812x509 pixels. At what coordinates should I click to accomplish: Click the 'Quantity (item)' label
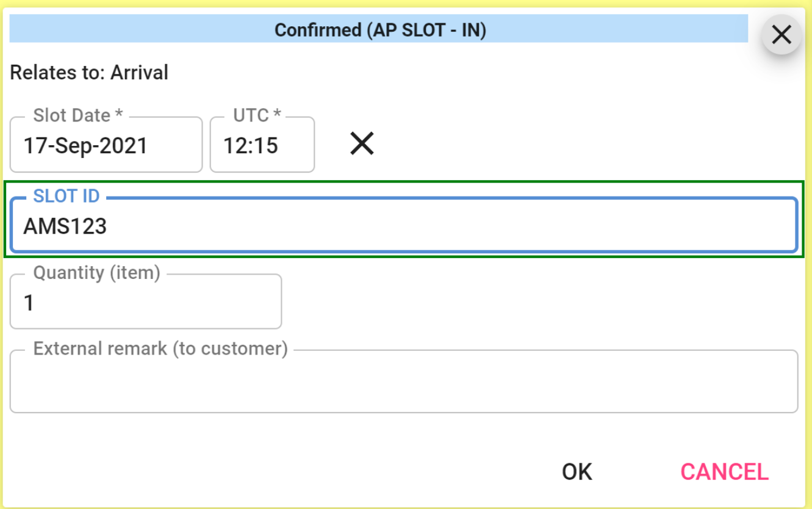[96, 273]
